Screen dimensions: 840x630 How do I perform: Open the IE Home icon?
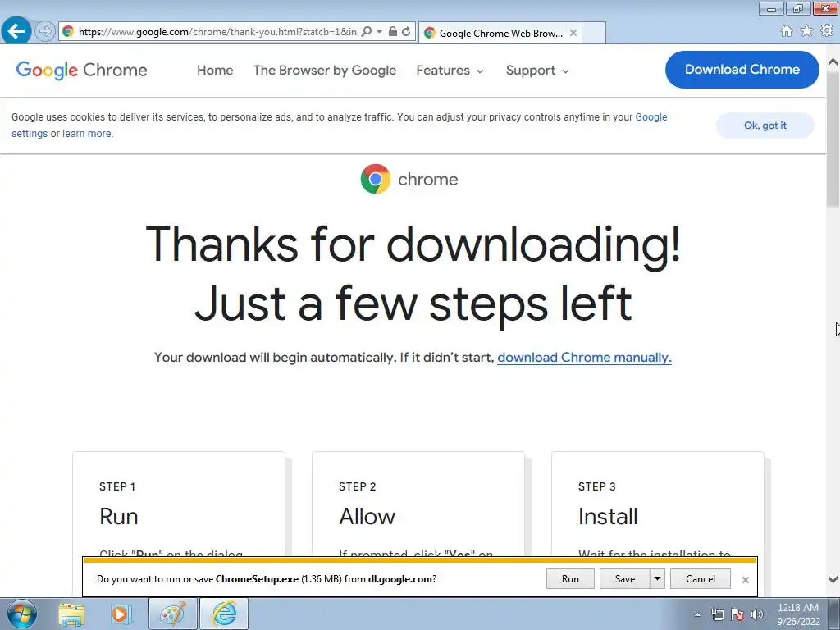click(x=787, y=31)
